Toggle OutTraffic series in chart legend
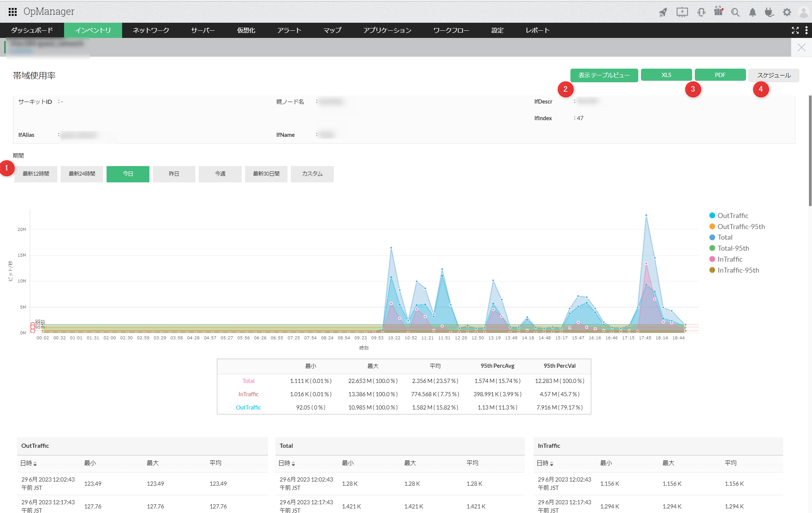Image resolution: width=812 pixels, height=513 pixels. (x=732, y=215)
